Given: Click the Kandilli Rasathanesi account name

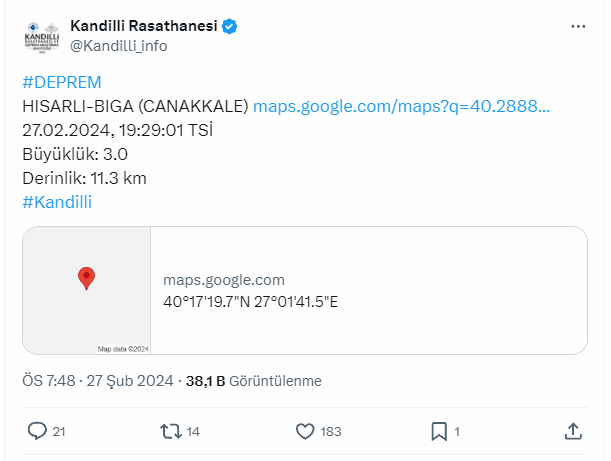Looking at the screenshot, I should click(x=143, y=26).
